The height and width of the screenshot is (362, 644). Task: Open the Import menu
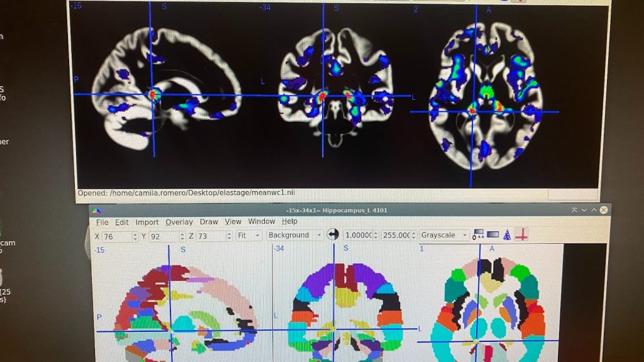click(x=147, y=222)
